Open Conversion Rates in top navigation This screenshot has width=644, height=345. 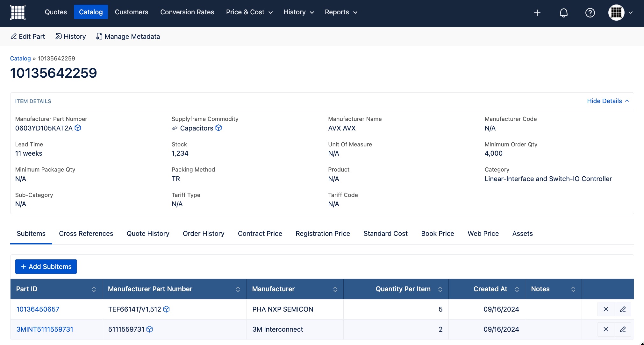point(187,12)
